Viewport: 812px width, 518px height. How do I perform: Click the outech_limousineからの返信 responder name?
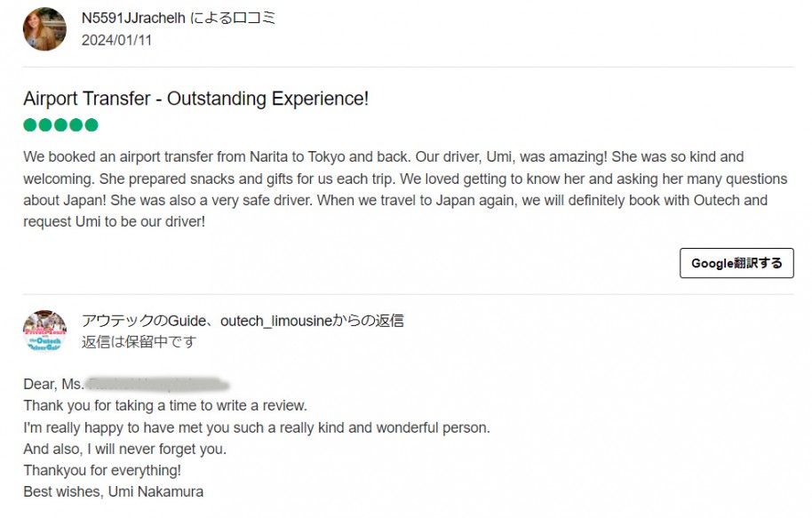coord(242,321)
